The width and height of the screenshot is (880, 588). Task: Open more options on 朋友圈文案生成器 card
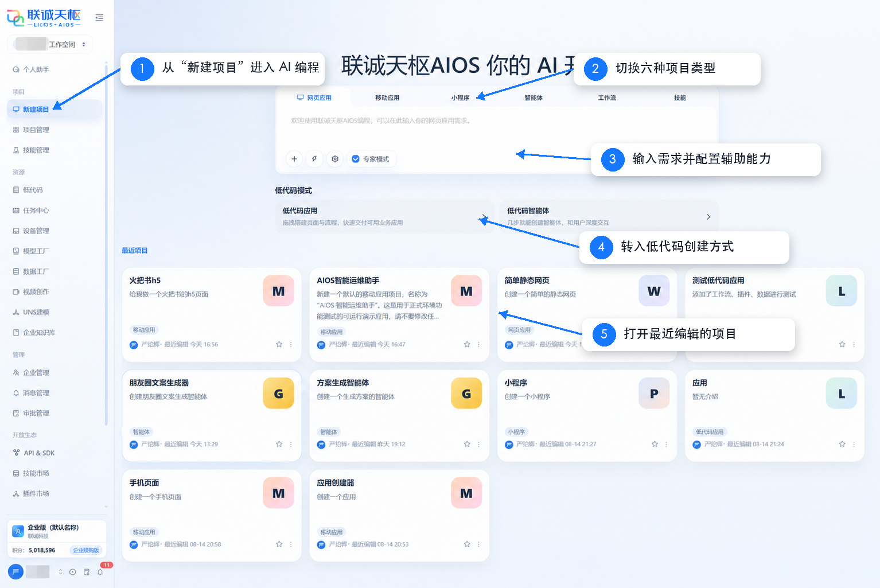click(291, 444)
